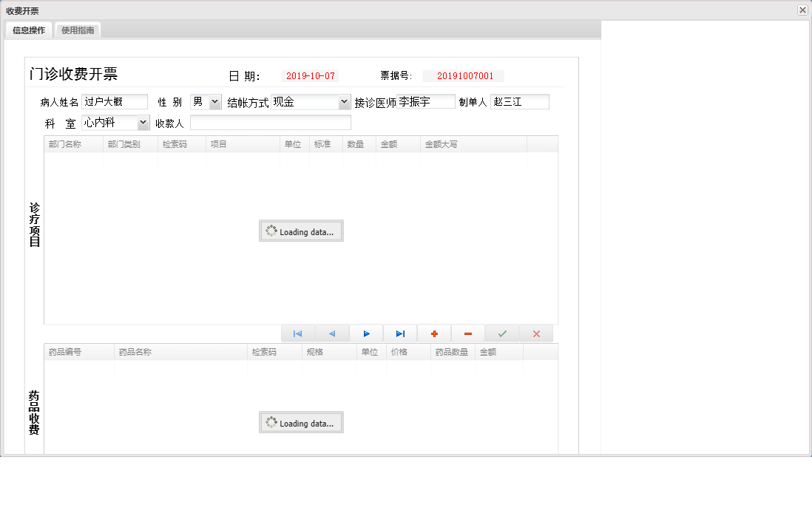Click the 药品名称 column header
This screenshot has height=519, width=812.
(180, 352)
